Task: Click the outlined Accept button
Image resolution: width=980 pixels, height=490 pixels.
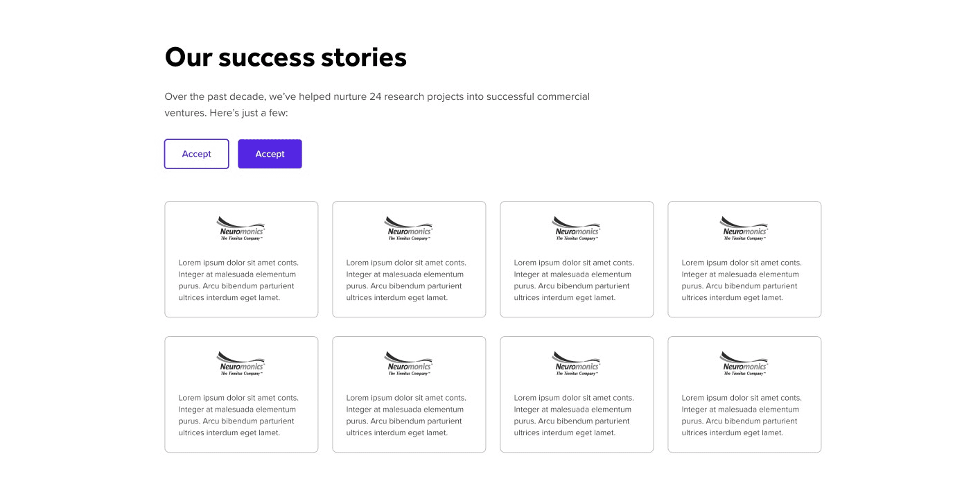Action: [x=196, y=154]
